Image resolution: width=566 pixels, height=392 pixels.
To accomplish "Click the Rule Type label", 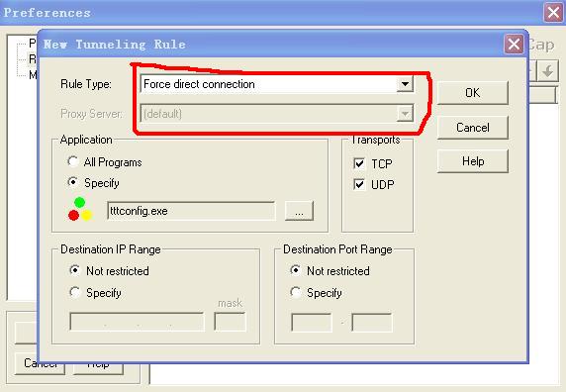I will tap(86, 84).
